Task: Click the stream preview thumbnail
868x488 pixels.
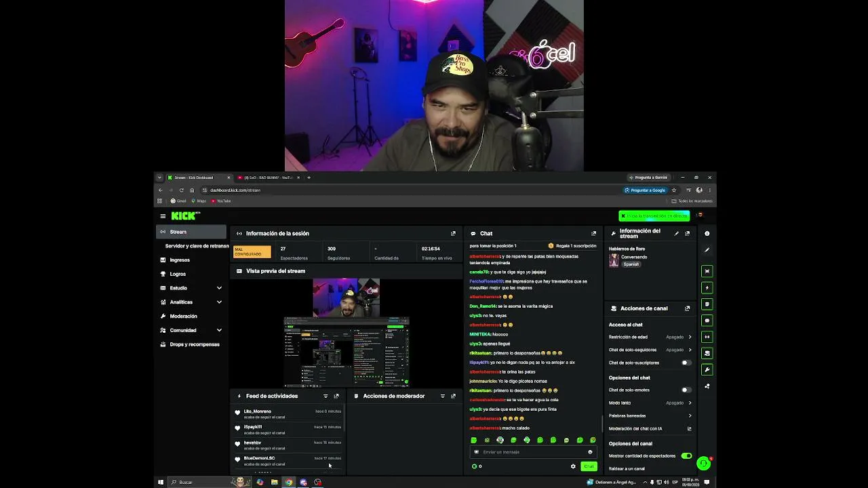Action: click(x=346, y=333)
